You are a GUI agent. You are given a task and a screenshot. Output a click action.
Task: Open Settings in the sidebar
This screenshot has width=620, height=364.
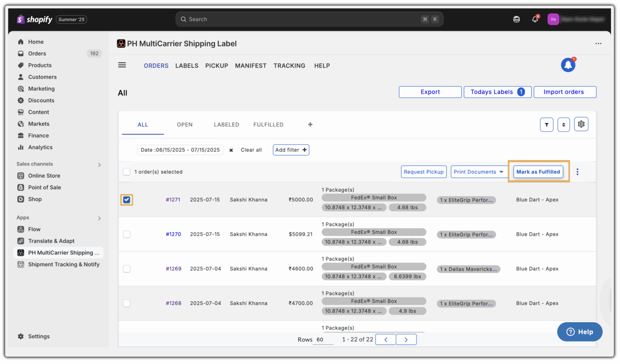coord(39,337)
